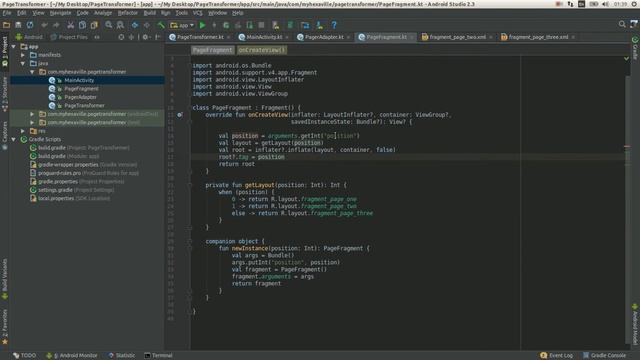640x360 pixels.
Task: Select PageTransformer in project tree
Action: point(84,106)
